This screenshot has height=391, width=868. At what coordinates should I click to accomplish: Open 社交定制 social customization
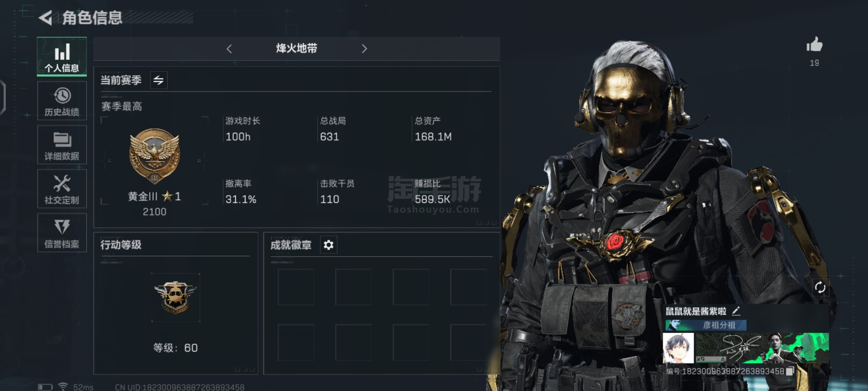click(62, 189)
